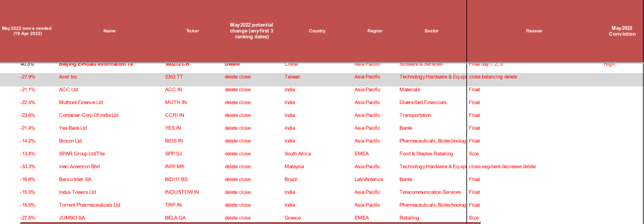Viewport: 644px width, 224px height.
Task: Click the Greece country cell
Action: point(292,218)
